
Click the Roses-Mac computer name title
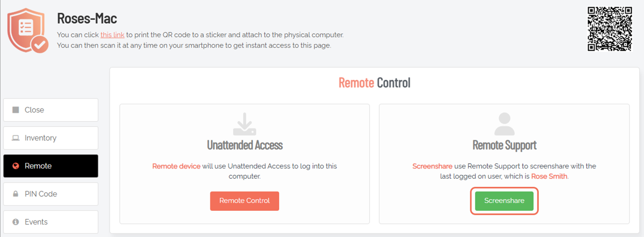pyautogui.click(x=87, y=19)
